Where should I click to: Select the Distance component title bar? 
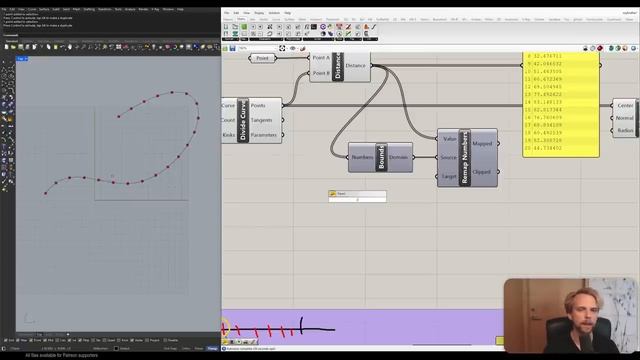point(338,67)
